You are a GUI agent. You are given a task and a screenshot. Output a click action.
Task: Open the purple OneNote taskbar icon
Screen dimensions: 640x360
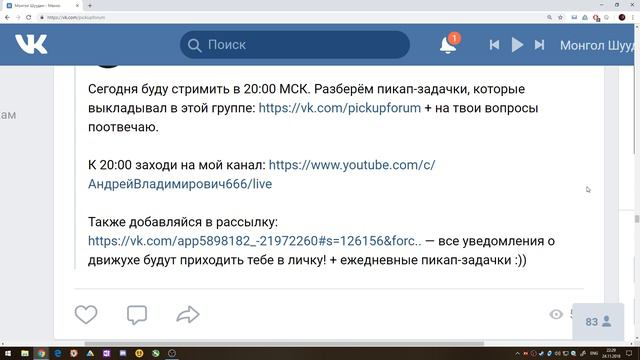click(107, 353)
